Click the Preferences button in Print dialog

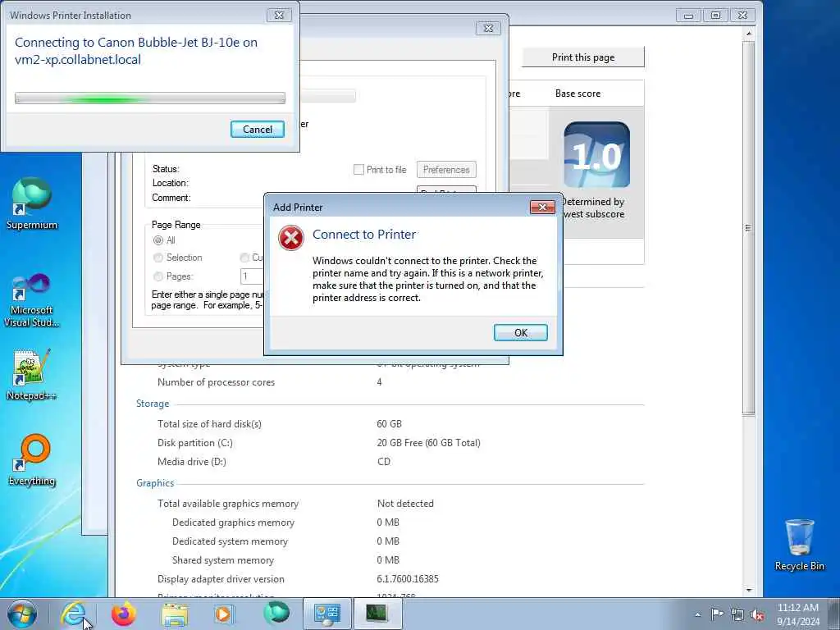(x=446, y=170)
